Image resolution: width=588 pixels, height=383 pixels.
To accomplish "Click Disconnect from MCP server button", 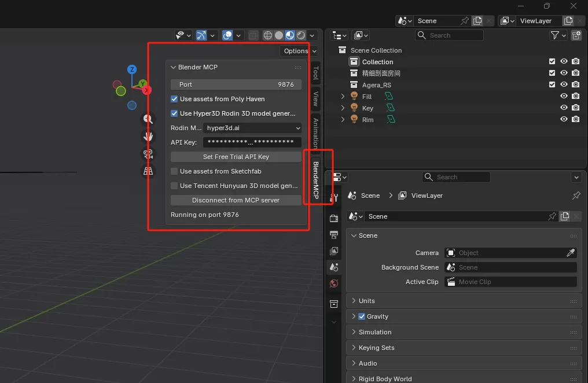I will click(236, 200).
